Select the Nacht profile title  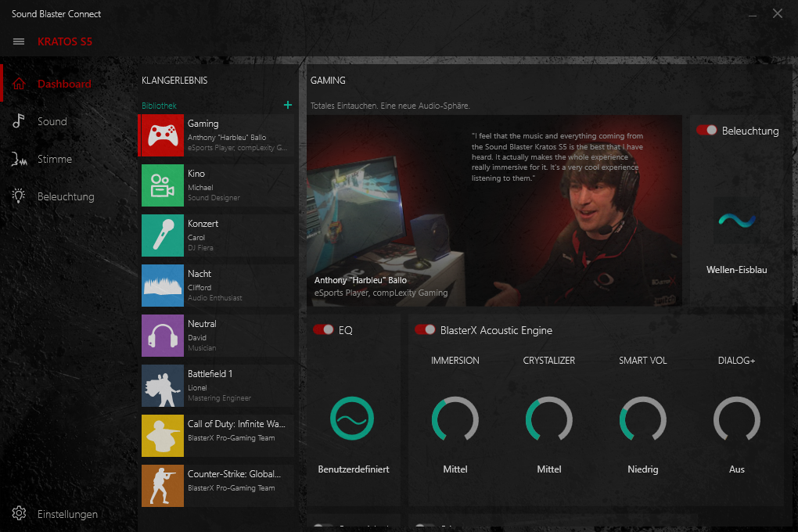199,273
